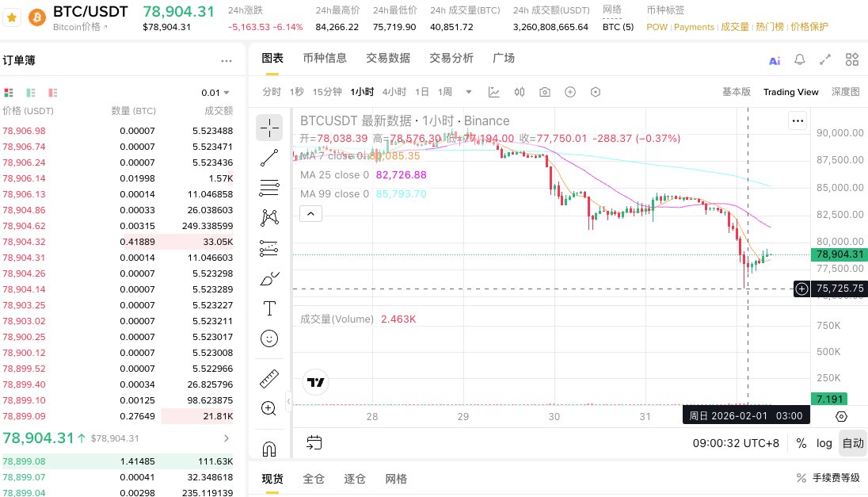Select the 4小时 interval
The width and height of the screenshot is (868, 497).
tap(394, 92)
